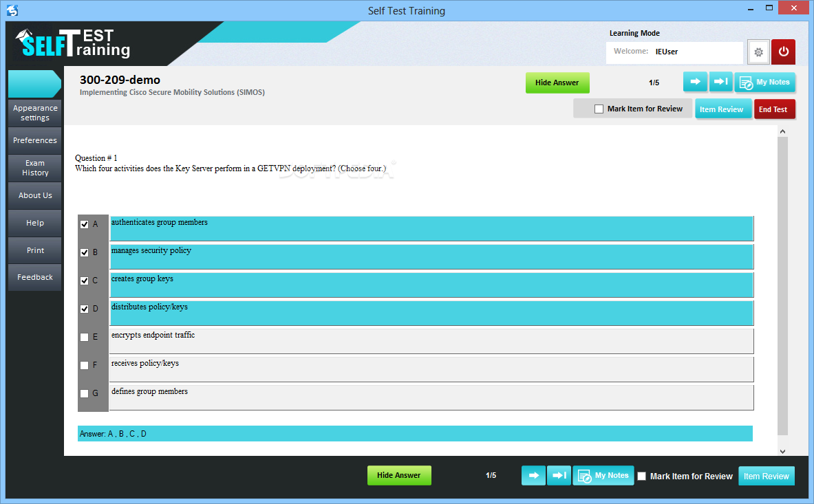Screen dimensions: 814x504
Task: Select answer text 'creates group keys'
Action: [x=142, y=278]
